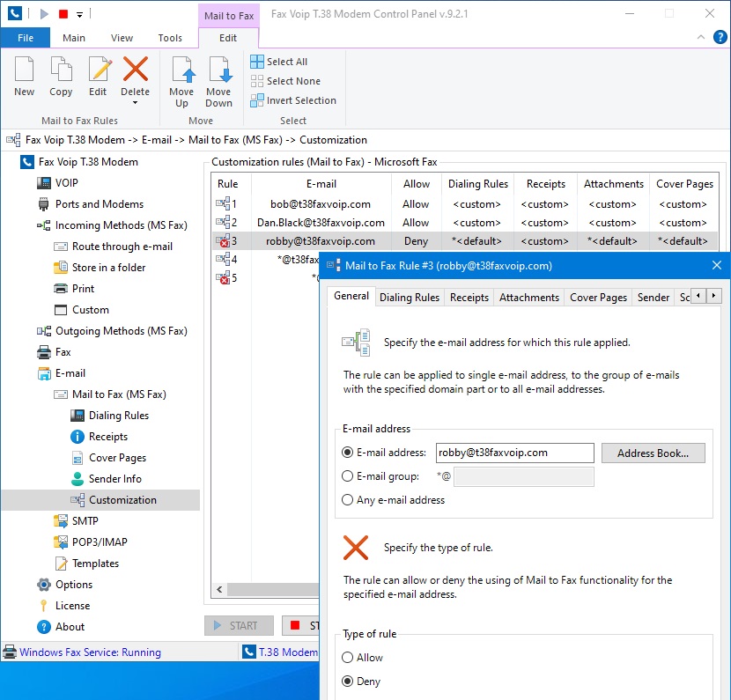Open the Attachments dialog tab
This screenshot has height=700, width=731.
coord(529,298)
